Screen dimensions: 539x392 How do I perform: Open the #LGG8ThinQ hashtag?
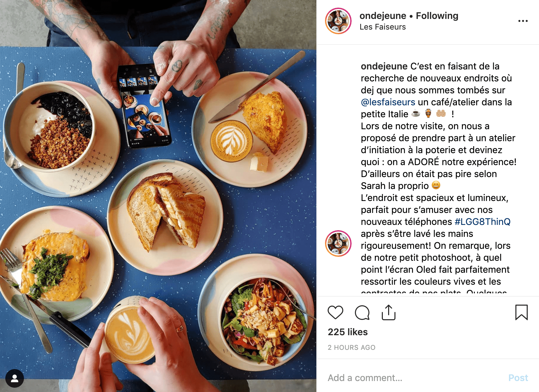[483, 222]
